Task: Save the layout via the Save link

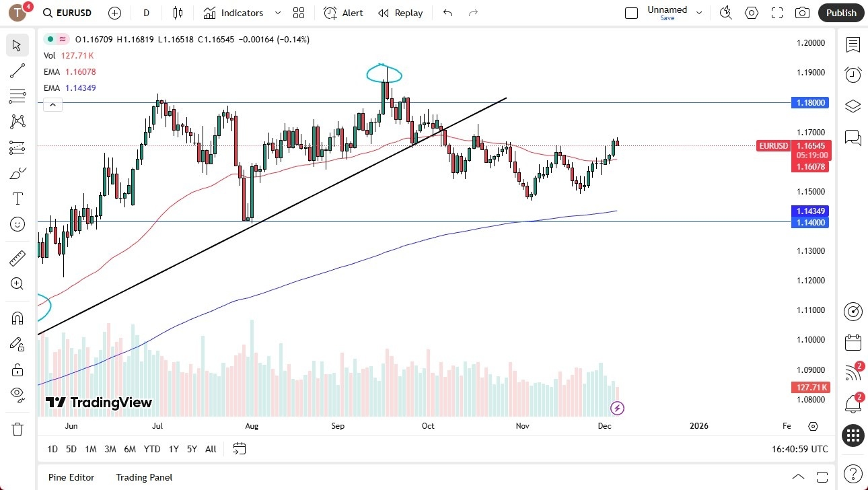Action: (667, 18)
